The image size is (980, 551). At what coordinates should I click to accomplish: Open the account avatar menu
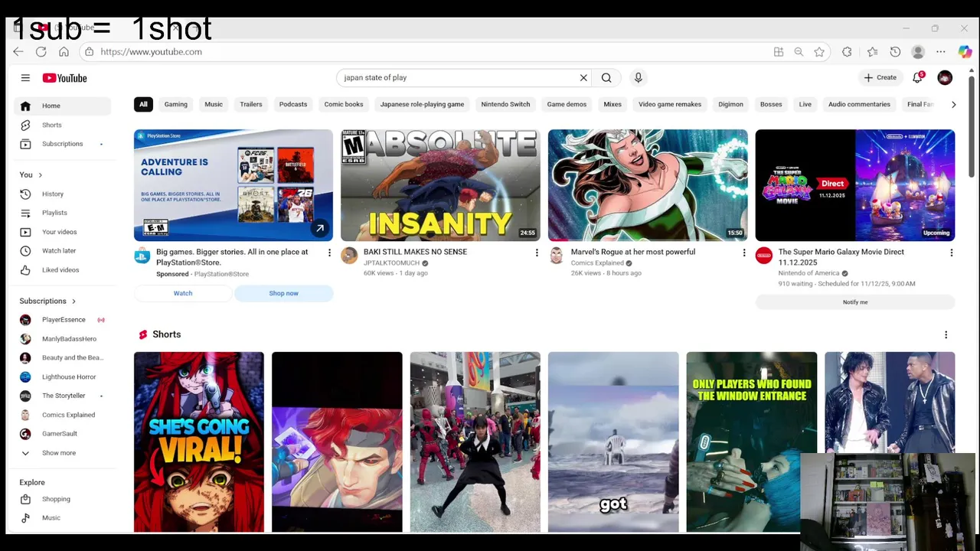945,77
